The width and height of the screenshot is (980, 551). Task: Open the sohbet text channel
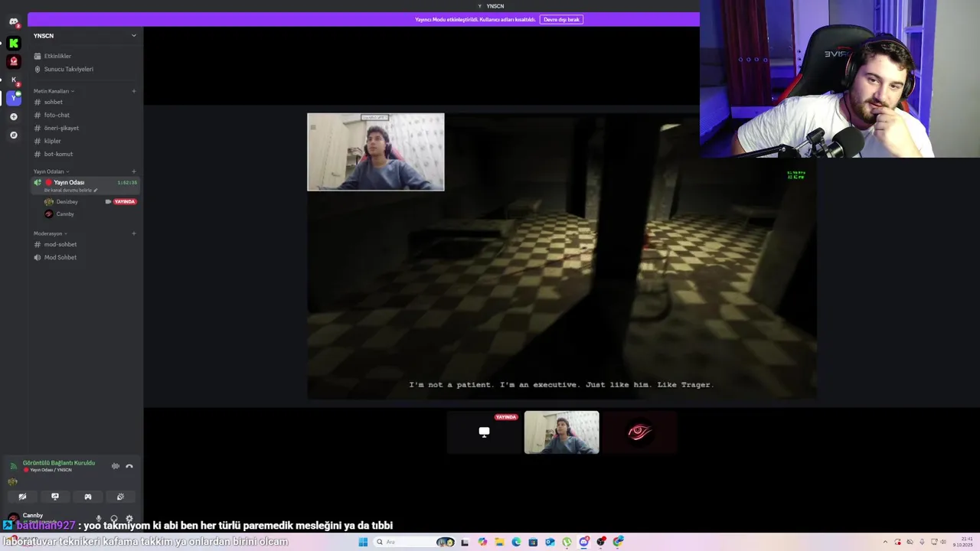pyautogui.click(x=53, y=102)
